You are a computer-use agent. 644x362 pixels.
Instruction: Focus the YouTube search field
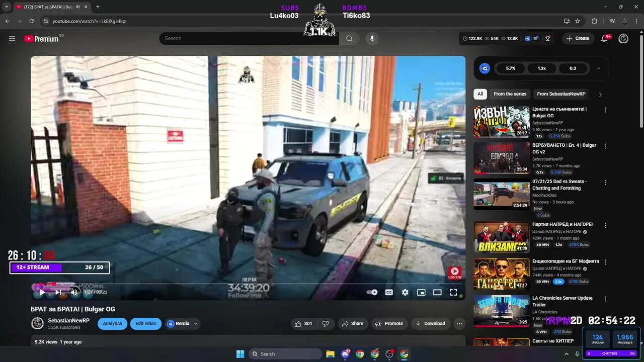[x=249, y=38]
